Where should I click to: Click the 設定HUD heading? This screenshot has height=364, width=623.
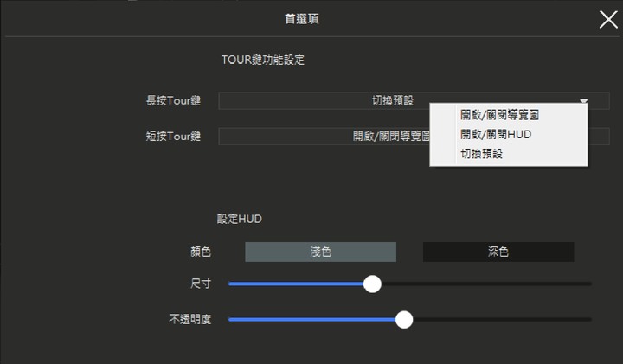coord(239,219)
